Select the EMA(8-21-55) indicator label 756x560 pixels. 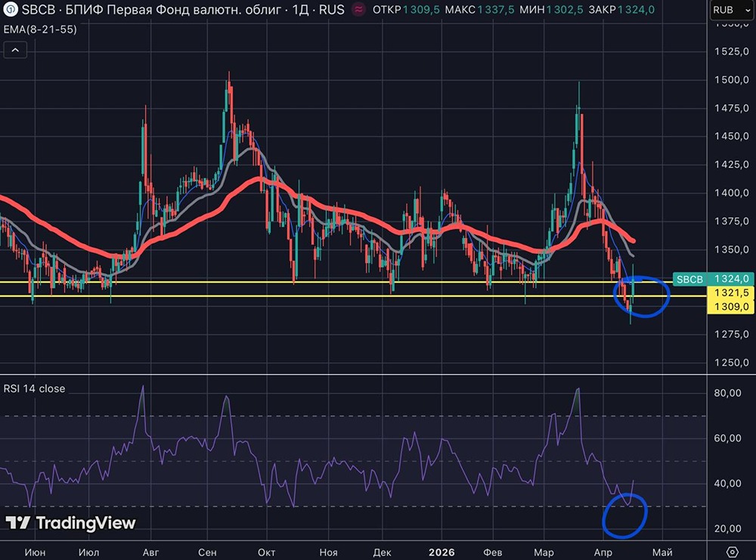point(40,29)
